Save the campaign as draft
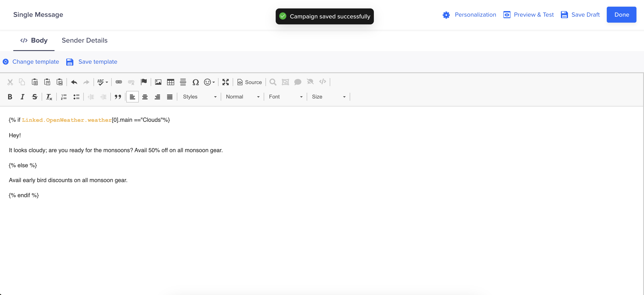The image size is (644, 295). tap(580, 15)
